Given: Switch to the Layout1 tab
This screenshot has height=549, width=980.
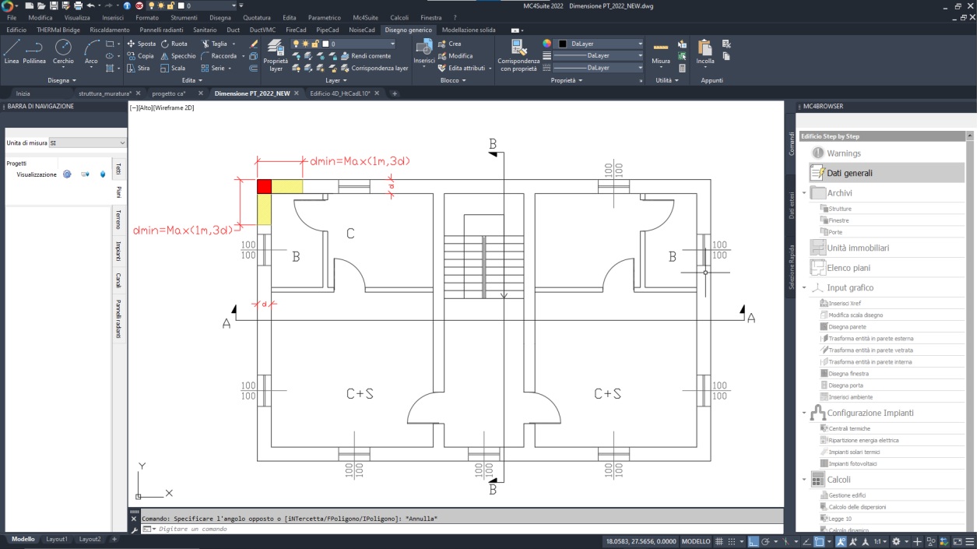Looking at the screenshot, I should (x=57, y=539).
